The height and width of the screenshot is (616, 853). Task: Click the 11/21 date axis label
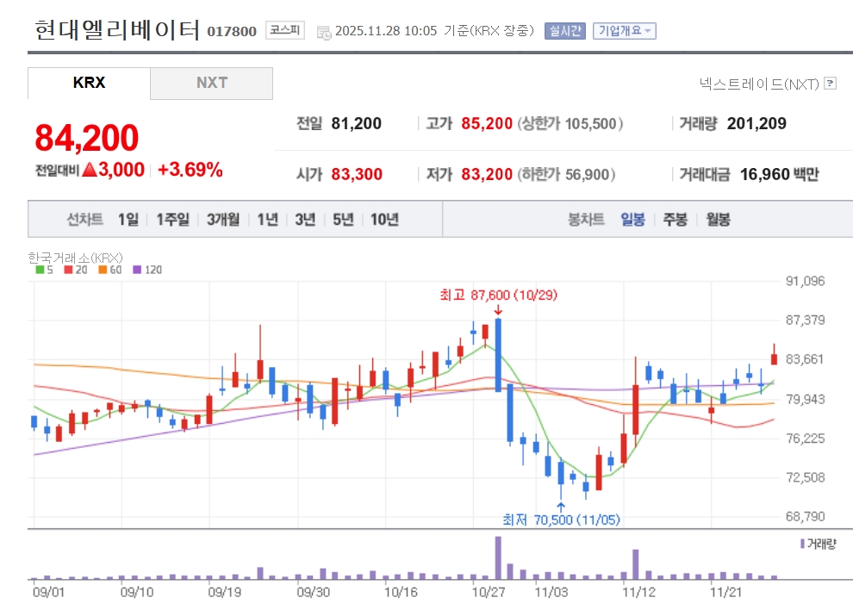pyautogui.click(x=725, y=592)
